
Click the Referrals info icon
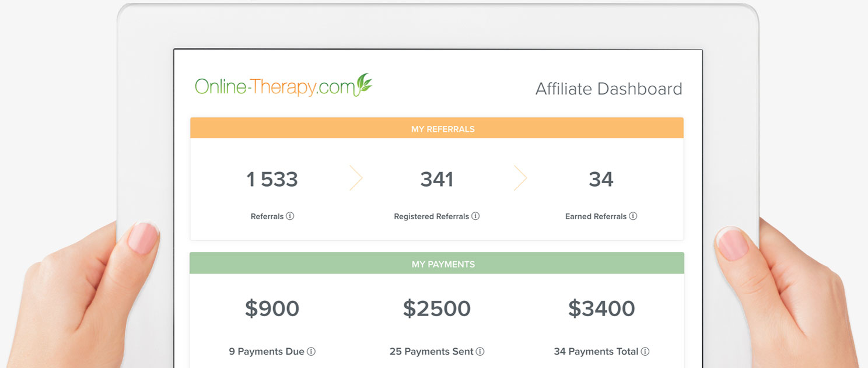pos(290,216)
